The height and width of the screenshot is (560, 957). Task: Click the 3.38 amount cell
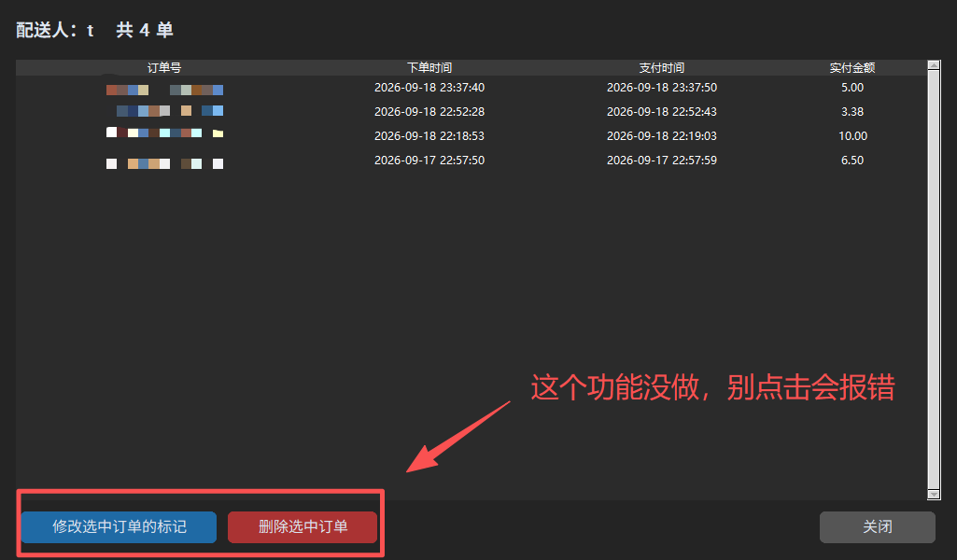pos(852,112)
